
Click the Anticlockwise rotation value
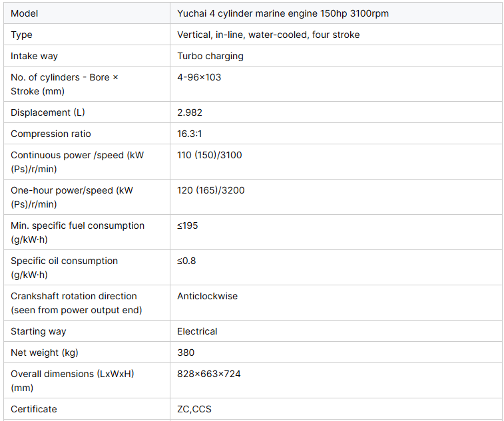click(207, 296)
